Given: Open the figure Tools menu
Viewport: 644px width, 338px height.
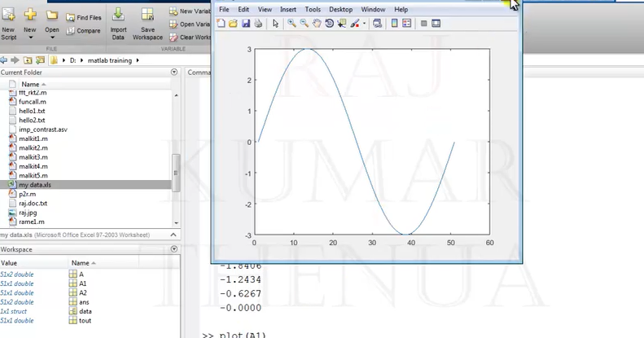Looking at the screenshot, I should pyautogui.click(x=313, y=9).
